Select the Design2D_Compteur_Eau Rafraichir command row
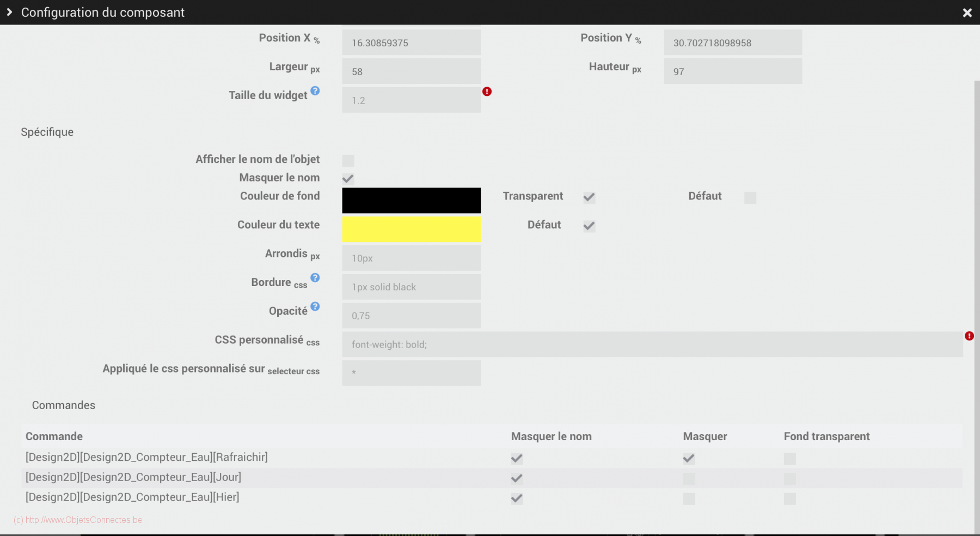The image size is (980, 536). (x=492, y=458)
